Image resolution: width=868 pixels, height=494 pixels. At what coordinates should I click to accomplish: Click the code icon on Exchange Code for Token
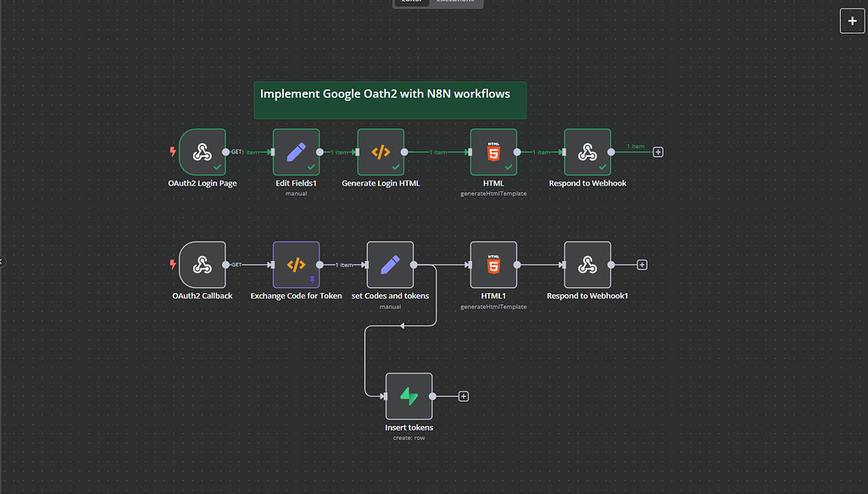click(296, 264)
